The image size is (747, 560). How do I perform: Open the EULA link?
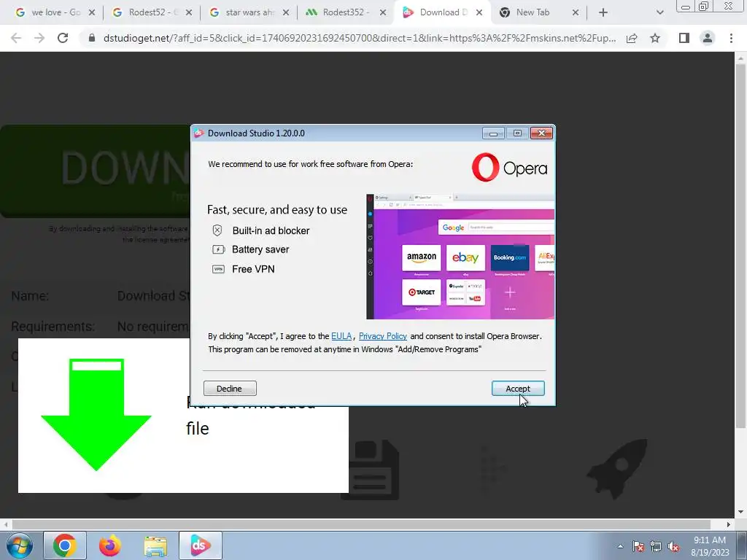(x=341, y=336)
